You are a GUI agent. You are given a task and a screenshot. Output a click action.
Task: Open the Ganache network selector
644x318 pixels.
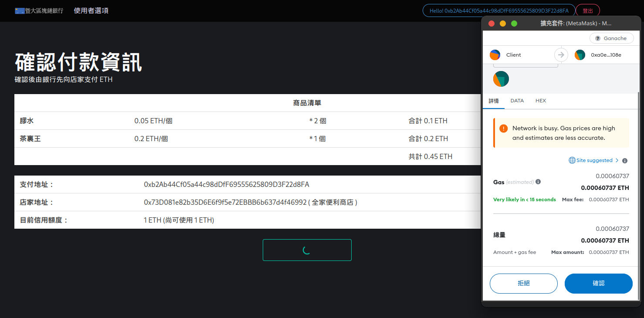point(611,38)
